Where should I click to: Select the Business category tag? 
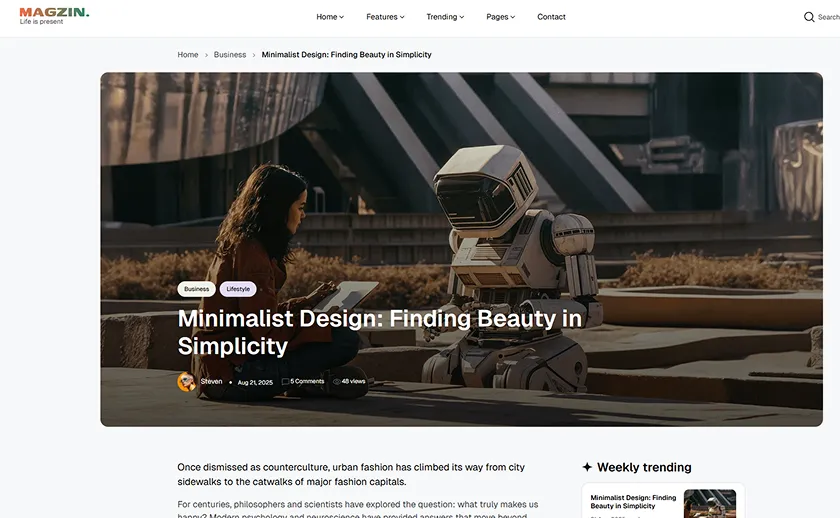click(197, 289)
